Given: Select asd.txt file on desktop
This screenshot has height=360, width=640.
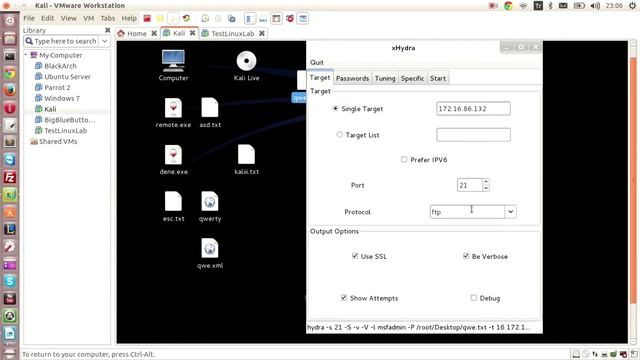Looking at the screenshot, I should pyautogui.click(x=210, y=113).
